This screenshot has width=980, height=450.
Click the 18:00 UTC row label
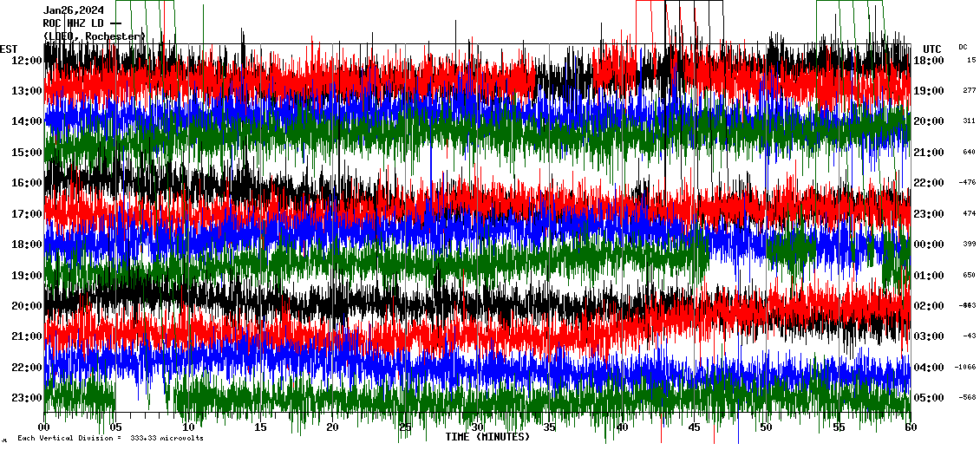coord(929,61)
